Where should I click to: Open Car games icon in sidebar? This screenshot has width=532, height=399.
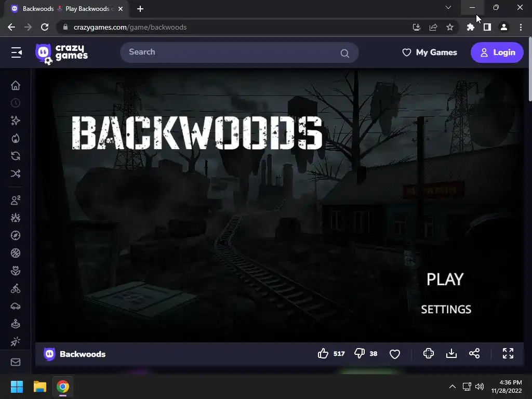point(16,307)
